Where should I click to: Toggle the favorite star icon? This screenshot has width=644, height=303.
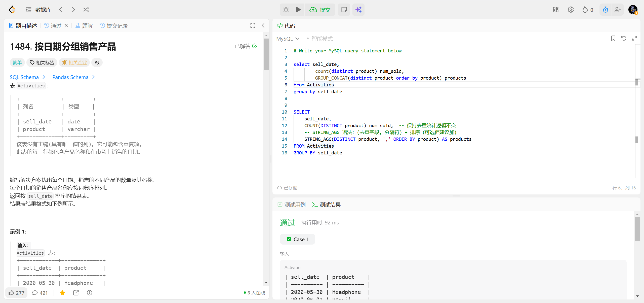coord(62,293)
